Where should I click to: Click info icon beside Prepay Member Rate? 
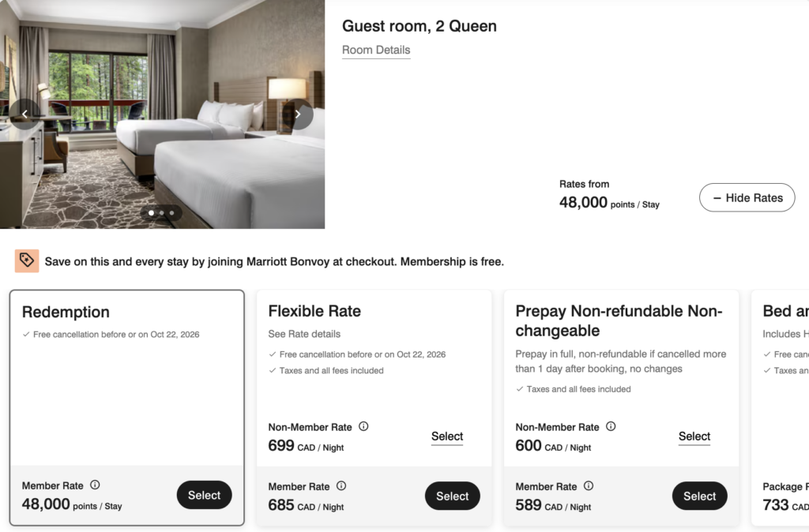[x=589, y=486]
